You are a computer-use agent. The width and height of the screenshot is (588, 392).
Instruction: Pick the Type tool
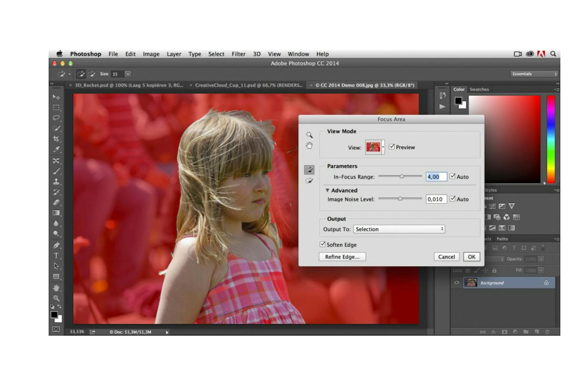[x=56, y=256]
